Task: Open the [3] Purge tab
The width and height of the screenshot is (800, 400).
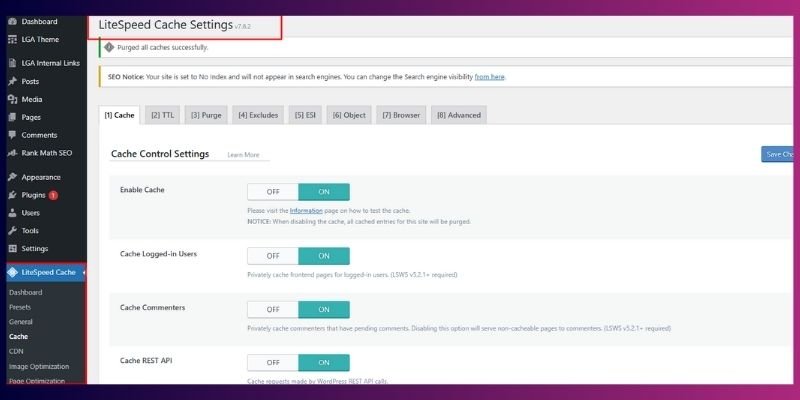Action: [x=206, y=115]
